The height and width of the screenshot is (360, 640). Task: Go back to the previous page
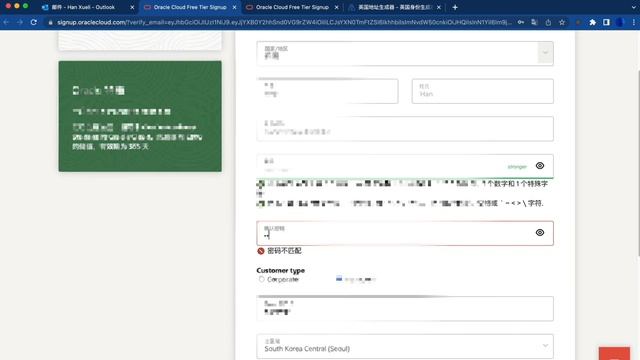[6, 22]
